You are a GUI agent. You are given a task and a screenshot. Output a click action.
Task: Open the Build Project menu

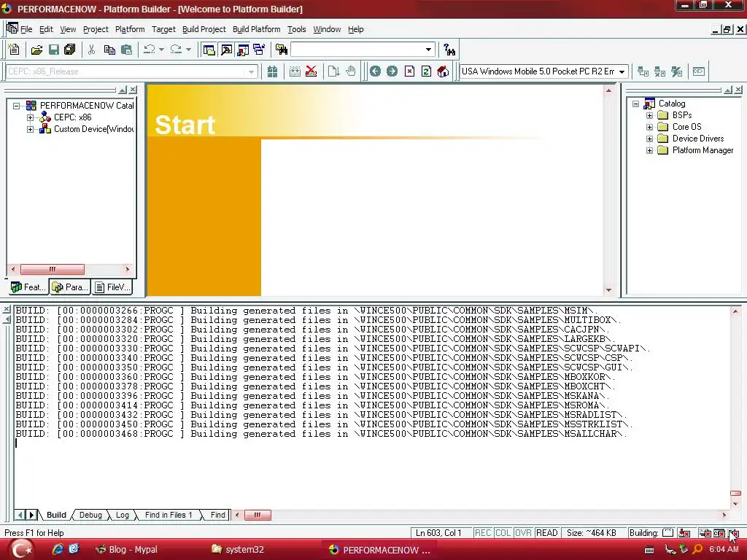[x=204, y=29]
